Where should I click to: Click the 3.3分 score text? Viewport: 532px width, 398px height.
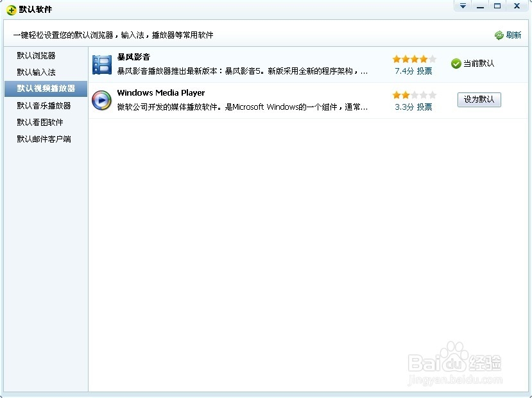404,107
